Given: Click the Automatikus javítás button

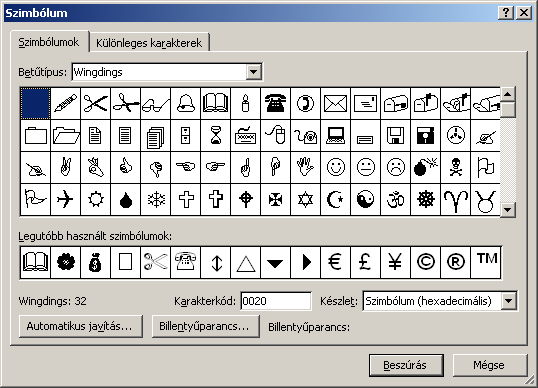Looking at the screenshot, I should pos(80,326).
